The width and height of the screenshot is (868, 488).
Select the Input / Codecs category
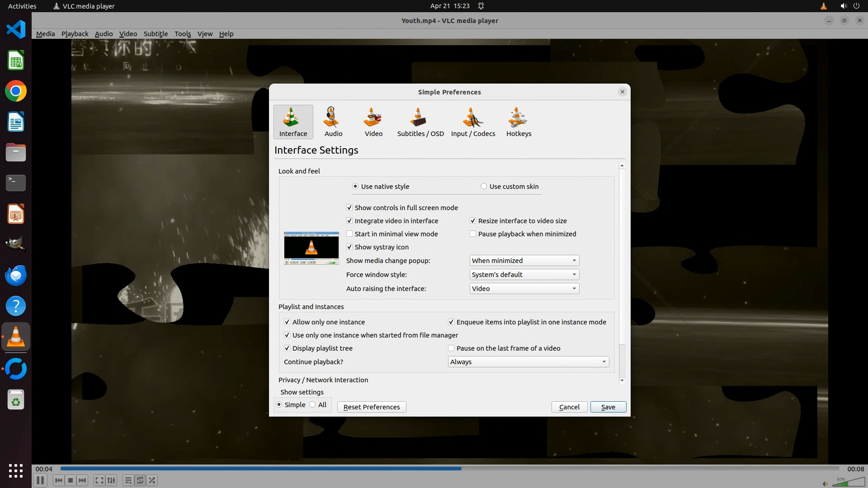(473, 122)
